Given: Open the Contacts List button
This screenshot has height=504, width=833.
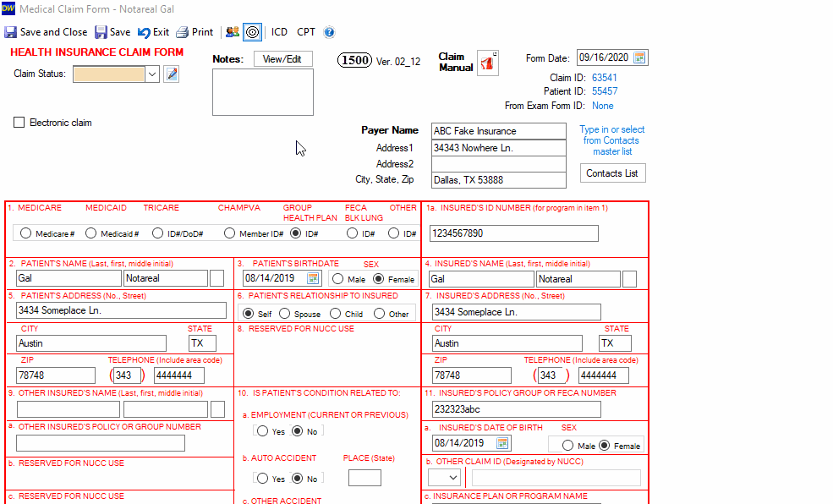Looking at the screenshot, I should (x=612, y=173).
